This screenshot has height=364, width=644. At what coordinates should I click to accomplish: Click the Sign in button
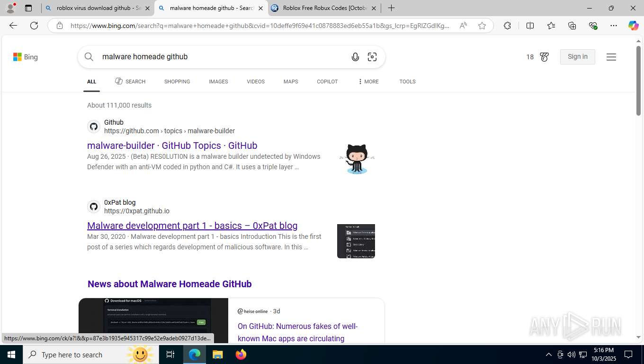[x=578, y=56]
